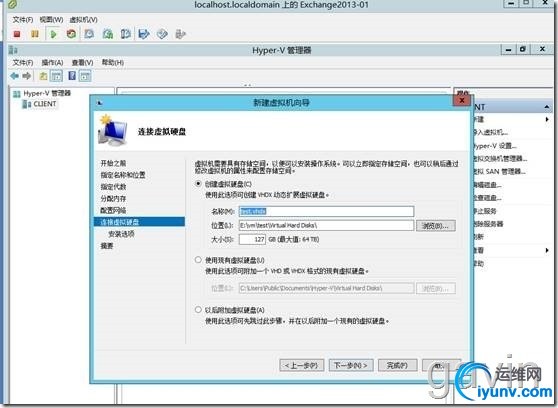The image size is (558, 408).
Task: Open 虚拟机(V) menu
Action: pos(83,20)
